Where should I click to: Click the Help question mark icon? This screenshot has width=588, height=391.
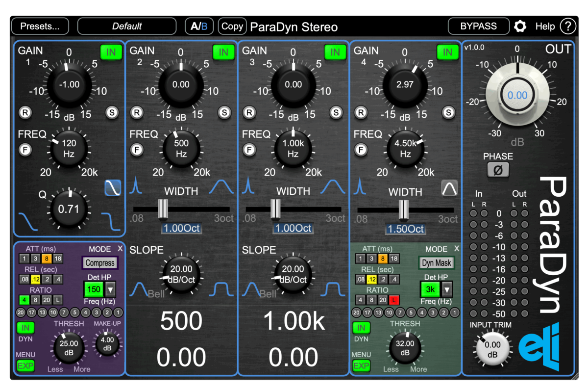pos(568,26)
